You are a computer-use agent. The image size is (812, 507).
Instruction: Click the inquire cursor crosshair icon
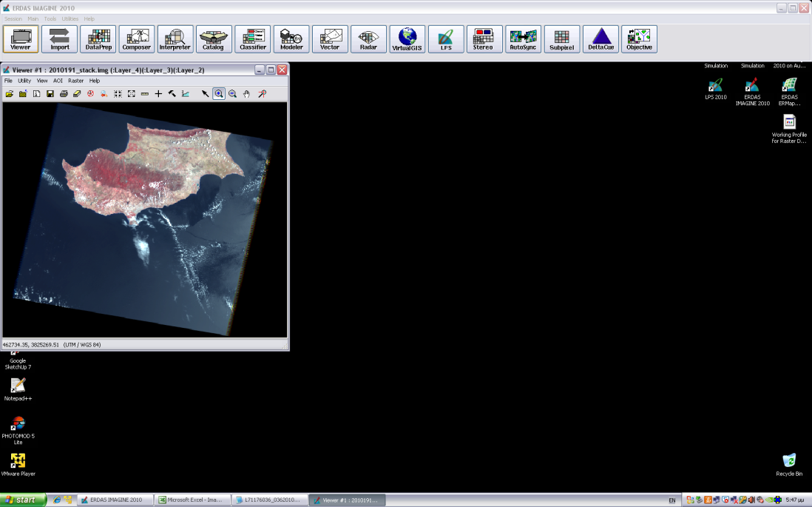pyautogui.click(x=158, y=94)
